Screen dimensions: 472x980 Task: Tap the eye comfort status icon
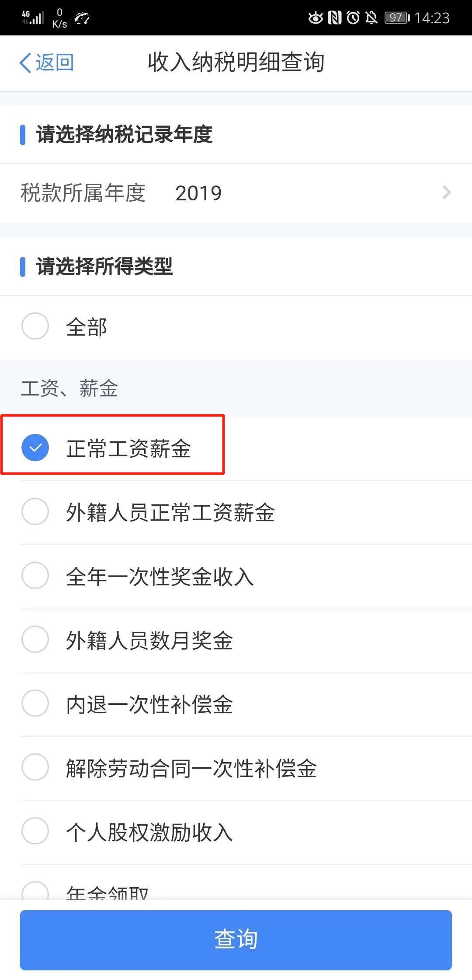315,18
